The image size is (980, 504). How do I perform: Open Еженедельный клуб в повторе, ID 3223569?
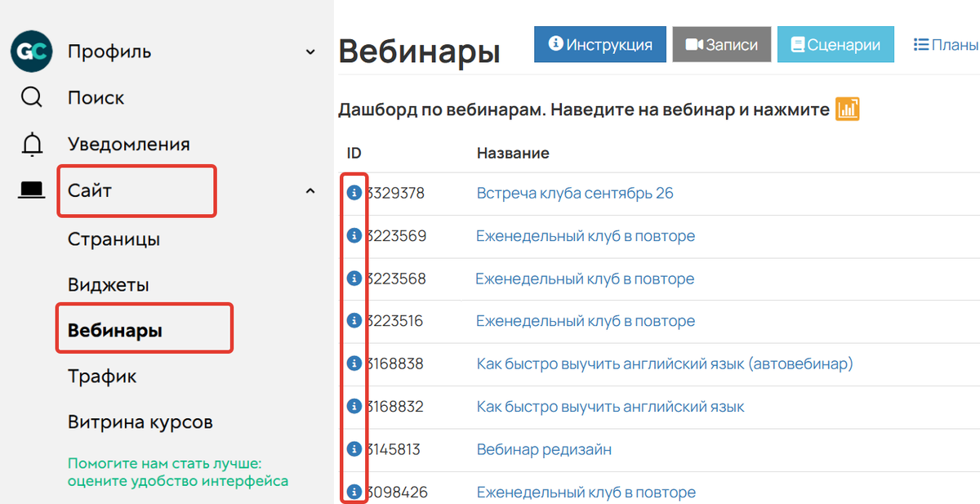(x=586, y=235)
